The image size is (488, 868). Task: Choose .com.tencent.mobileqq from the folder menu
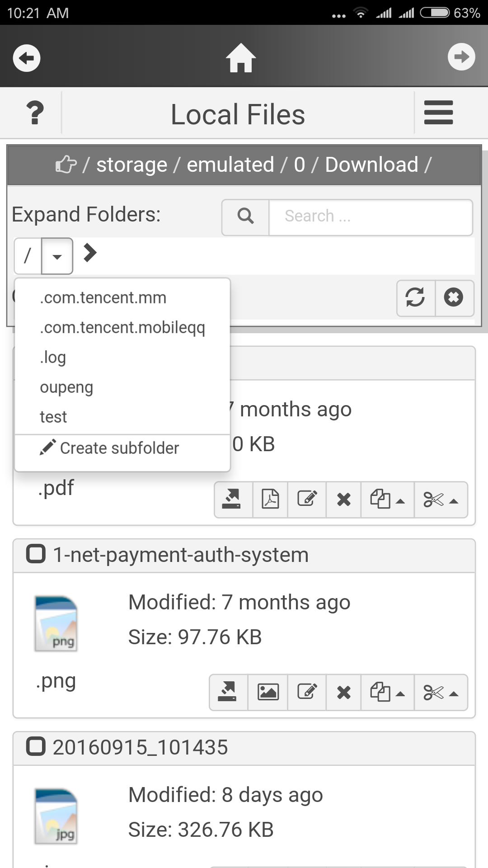[122, 327]
